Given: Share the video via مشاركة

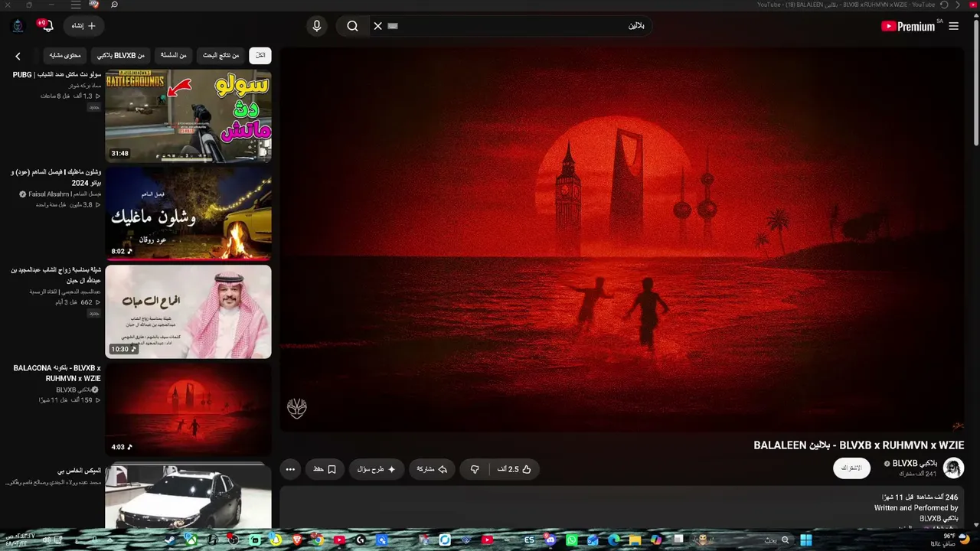Looking at the screenshot, I should pyautogui.click(x=432, y=469).
